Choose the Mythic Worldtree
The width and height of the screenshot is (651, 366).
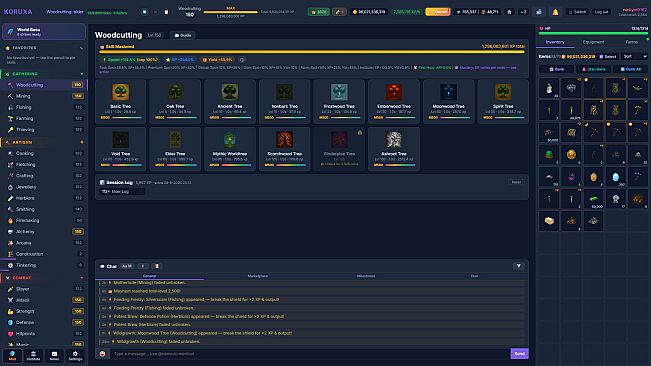pos(230,149)
